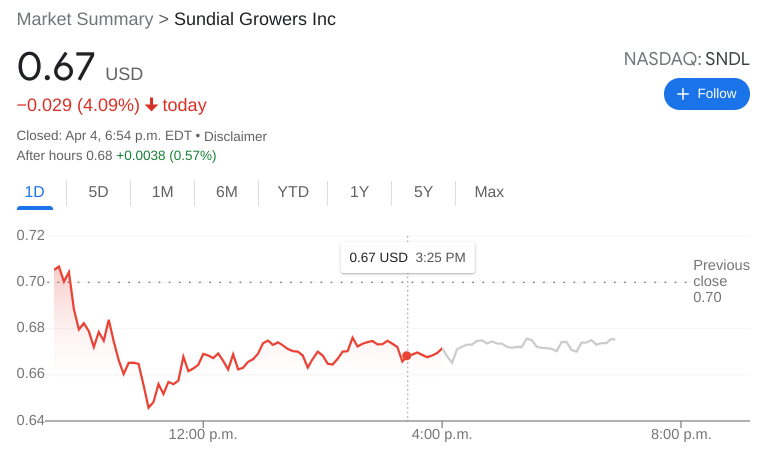
Task: Switch to the 5D chart tab
Action: point(98,192)
